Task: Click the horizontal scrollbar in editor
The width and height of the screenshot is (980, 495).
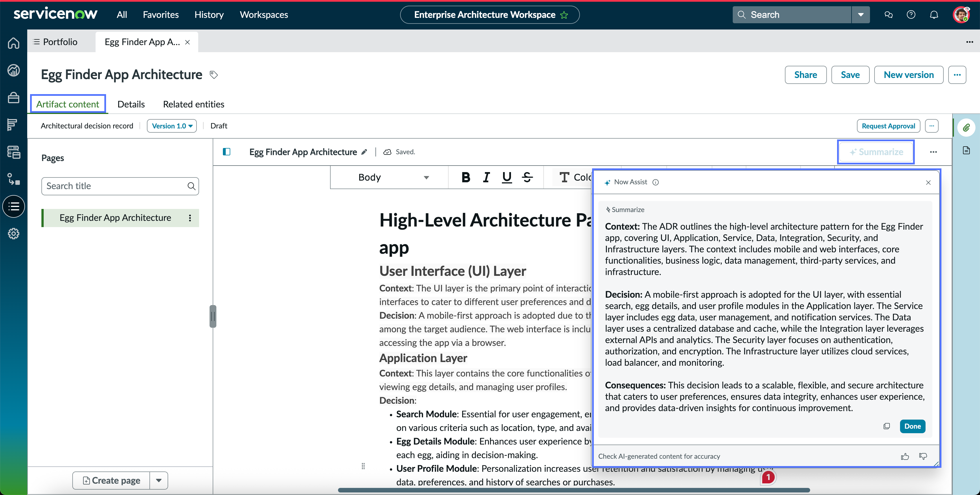Action: pyautogui.click(x=574, y=490)
